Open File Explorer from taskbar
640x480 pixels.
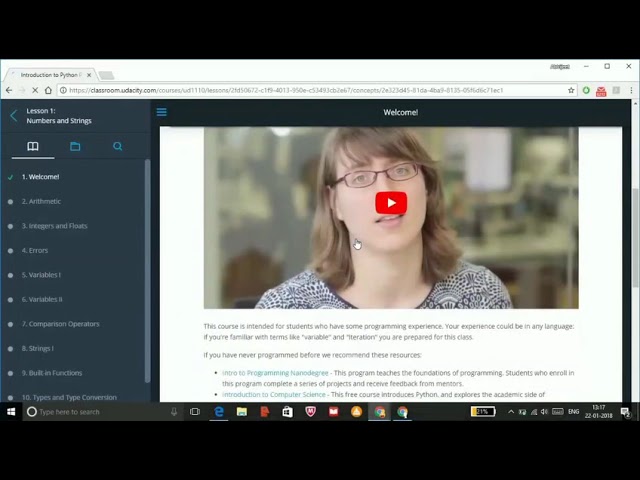(x=242, y=412)
